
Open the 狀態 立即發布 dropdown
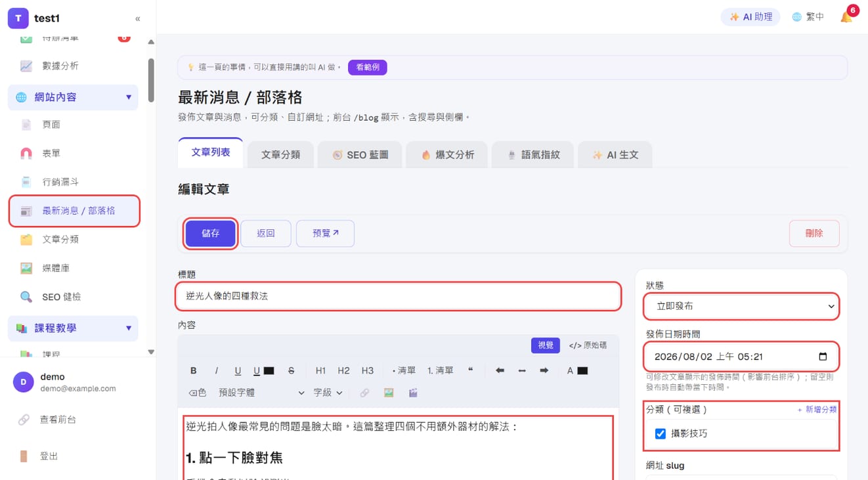(741, 306)
